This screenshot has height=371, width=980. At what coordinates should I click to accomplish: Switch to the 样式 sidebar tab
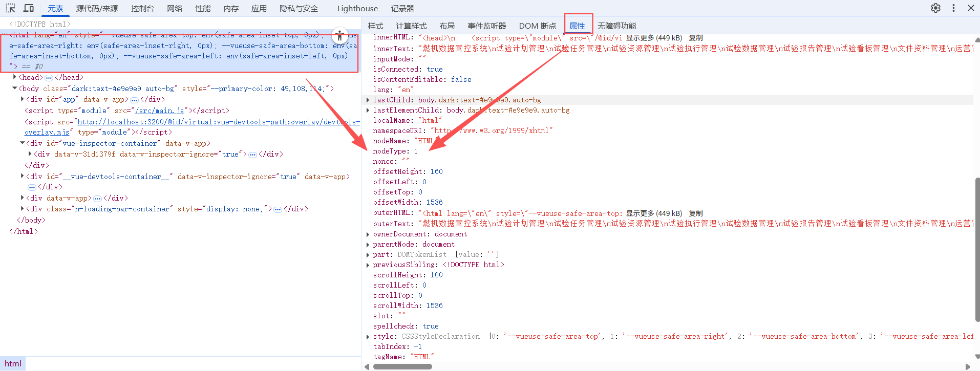point(375,26)
